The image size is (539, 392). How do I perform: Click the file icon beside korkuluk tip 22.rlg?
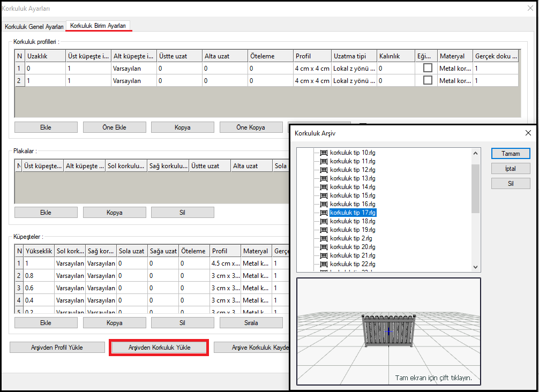324,264
